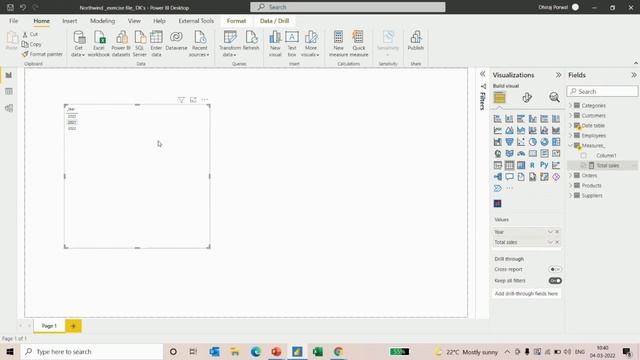
Task: Open the Analytics magnifier tab
Action: (554, 98)
